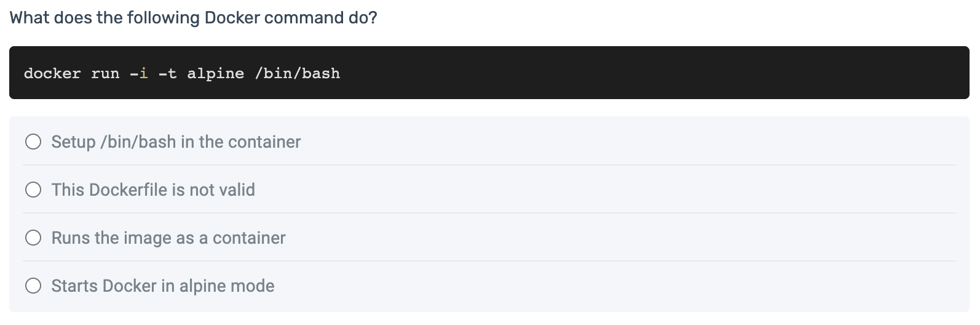Click '/bin/bash' in the Docker command
Screen dimensions: 980x325
[x=298, y=73]
